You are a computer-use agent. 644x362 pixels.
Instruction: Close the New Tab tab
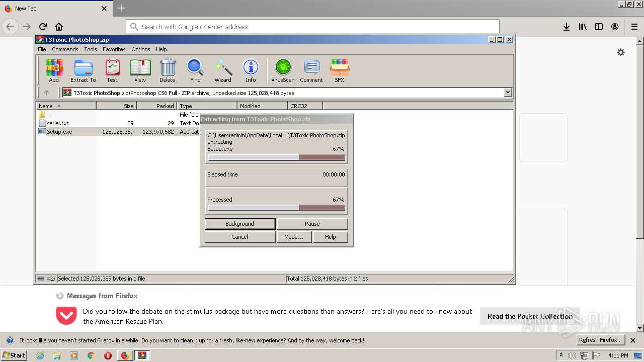click(104, 9)
